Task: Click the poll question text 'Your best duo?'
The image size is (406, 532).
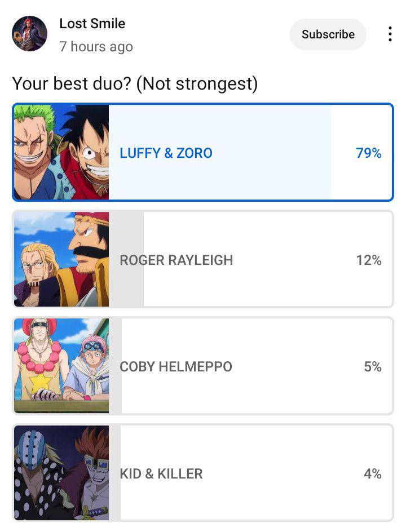Action: point(72,83)
